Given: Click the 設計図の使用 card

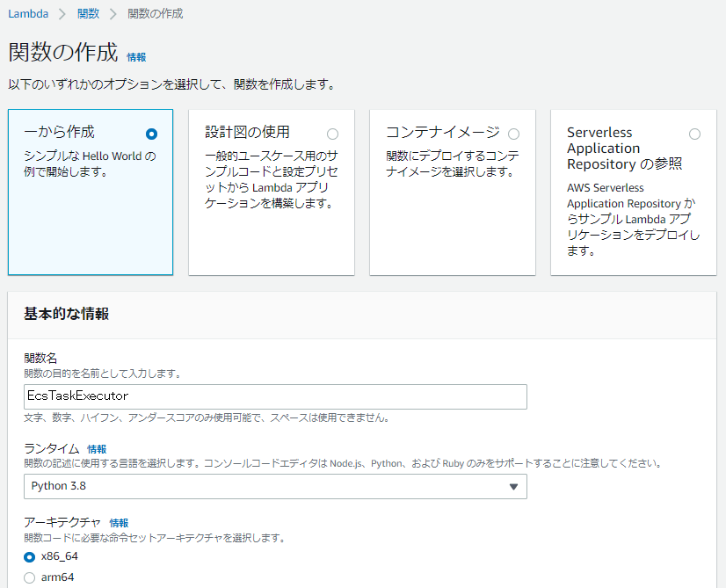Looking at the screenshot, I should click(271, 192).
